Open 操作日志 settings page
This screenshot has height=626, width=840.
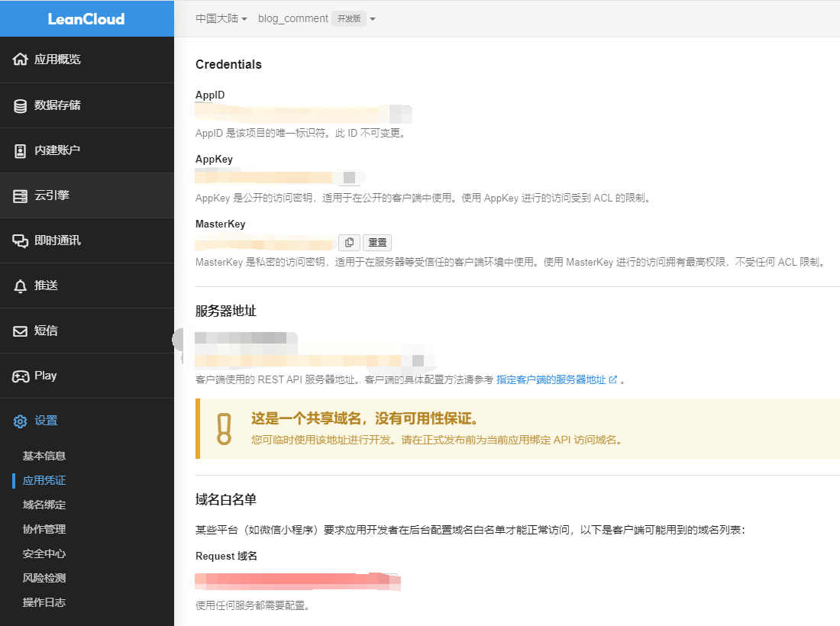[44, 602]
